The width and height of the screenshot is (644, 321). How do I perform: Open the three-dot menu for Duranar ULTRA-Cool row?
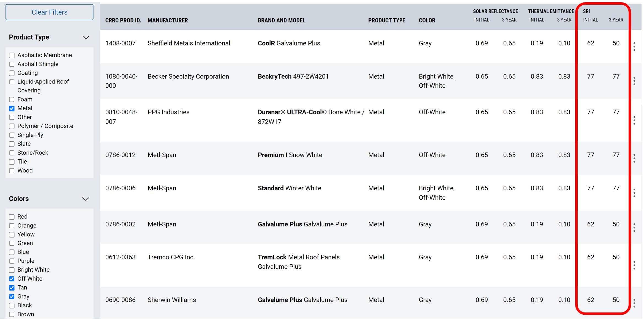[x=634, y=120]
